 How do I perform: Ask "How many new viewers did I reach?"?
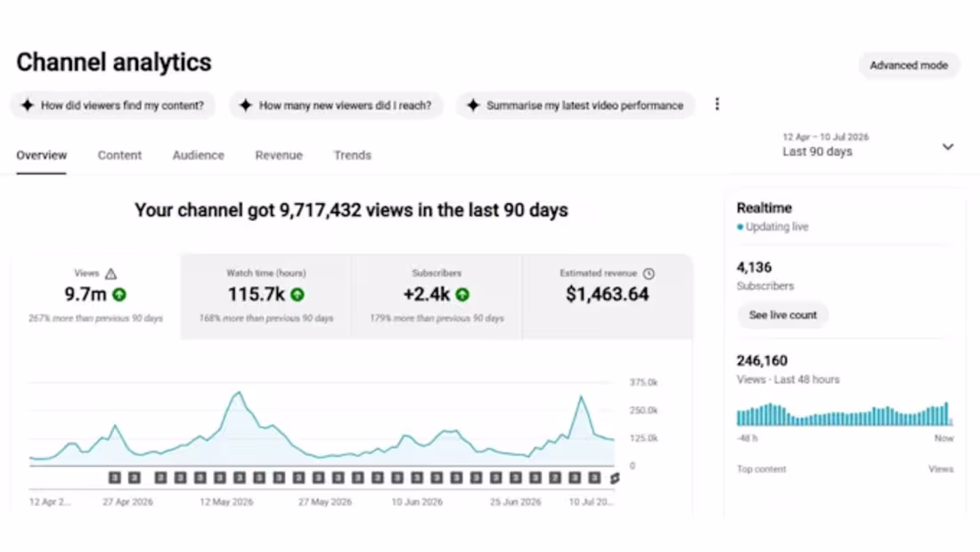[x=336, y=106]
